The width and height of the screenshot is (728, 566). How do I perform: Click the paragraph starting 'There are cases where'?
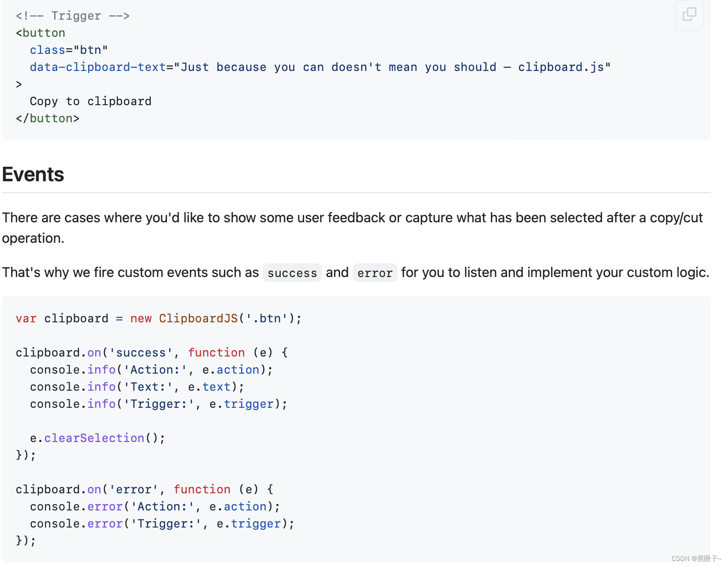352,228
